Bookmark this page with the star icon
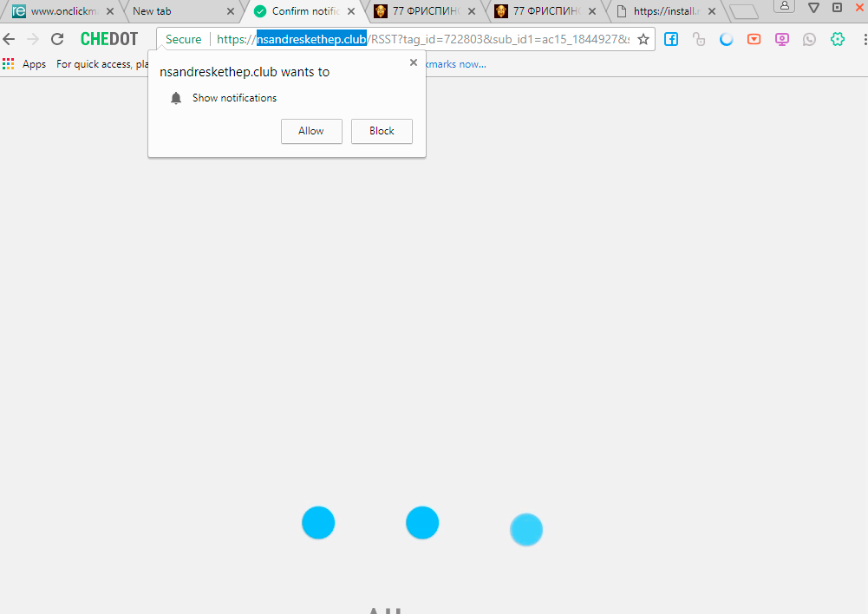The image size is (868, 614). point(643,39)
